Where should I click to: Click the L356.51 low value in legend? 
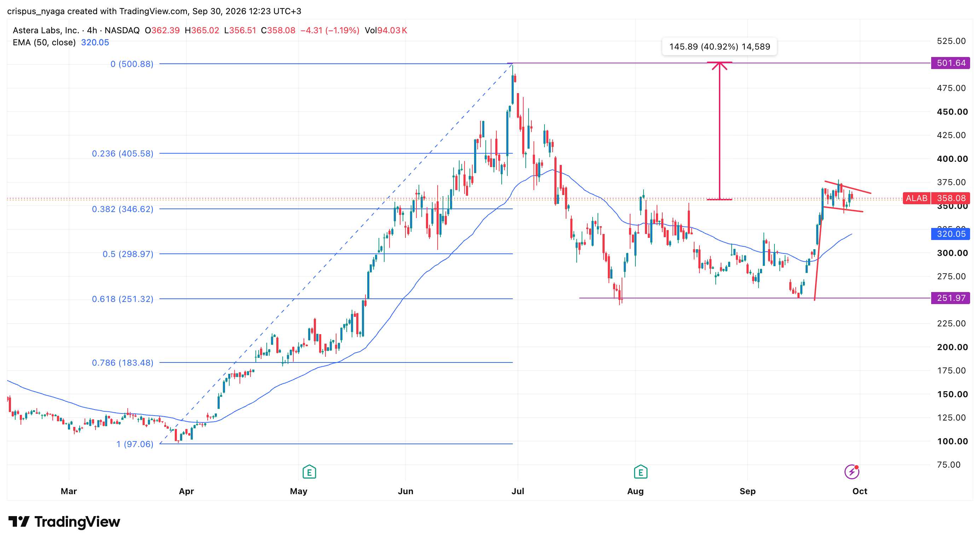coord(240,30)
